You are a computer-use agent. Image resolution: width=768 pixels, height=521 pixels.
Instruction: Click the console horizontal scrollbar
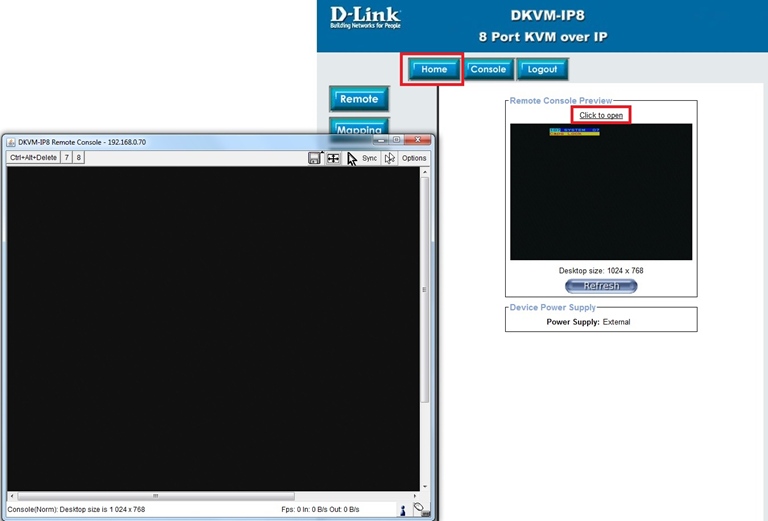pyautogui.click(x=155, y=496)
